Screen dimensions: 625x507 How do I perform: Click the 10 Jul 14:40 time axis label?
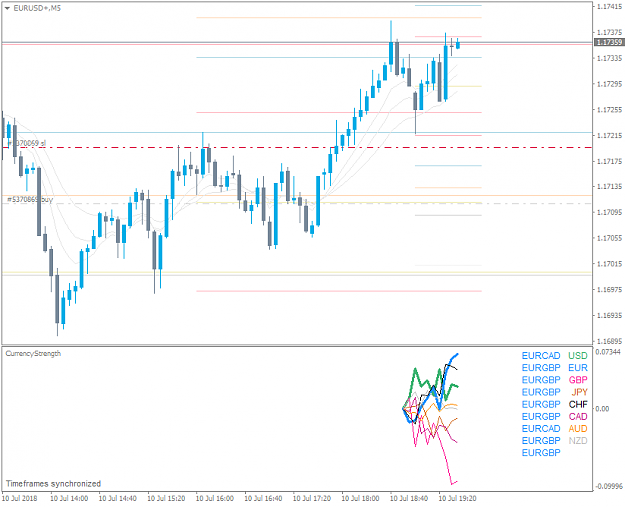pos(118,498)
